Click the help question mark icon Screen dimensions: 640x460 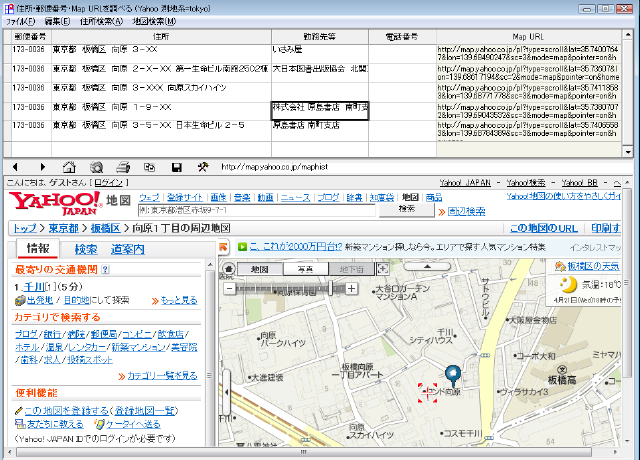coord(105,269)
